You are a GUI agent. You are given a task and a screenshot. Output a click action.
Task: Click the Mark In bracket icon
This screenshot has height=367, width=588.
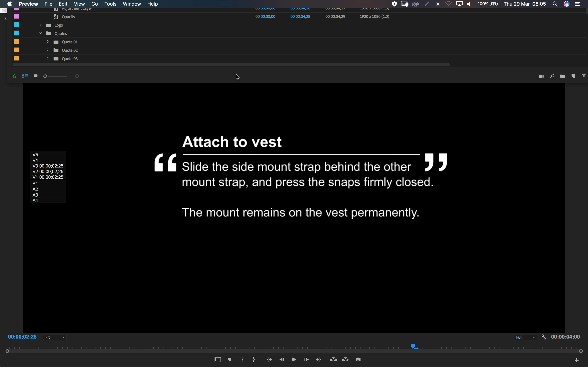(x=243, y=359)
